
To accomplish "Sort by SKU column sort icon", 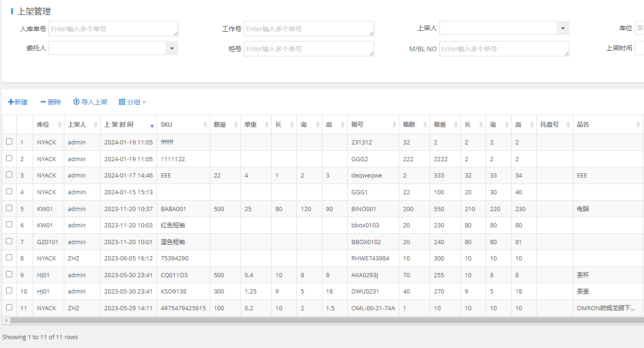I will (206, 125).
